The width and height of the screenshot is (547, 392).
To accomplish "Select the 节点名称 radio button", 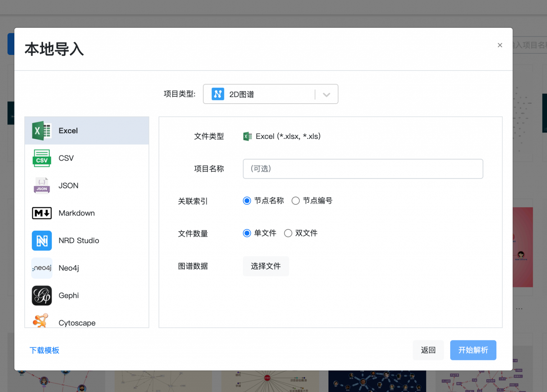I will [247, 200].
